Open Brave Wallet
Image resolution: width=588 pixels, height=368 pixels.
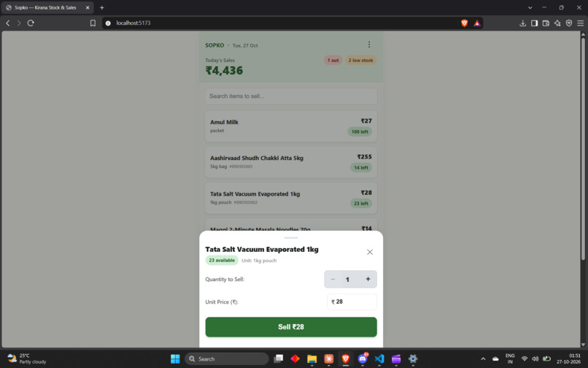(546, 23)
